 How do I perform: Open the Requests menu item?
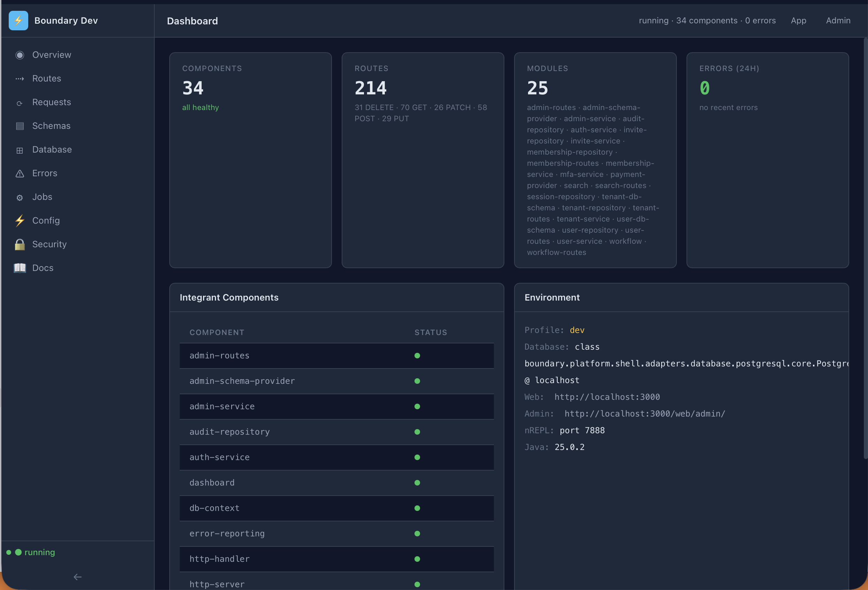point(78,102)
